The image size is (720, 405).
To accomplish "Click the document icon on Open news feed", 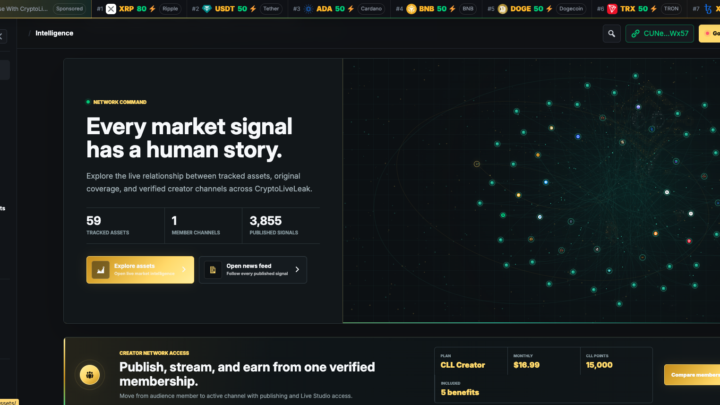I will click(x=213, y=270).
